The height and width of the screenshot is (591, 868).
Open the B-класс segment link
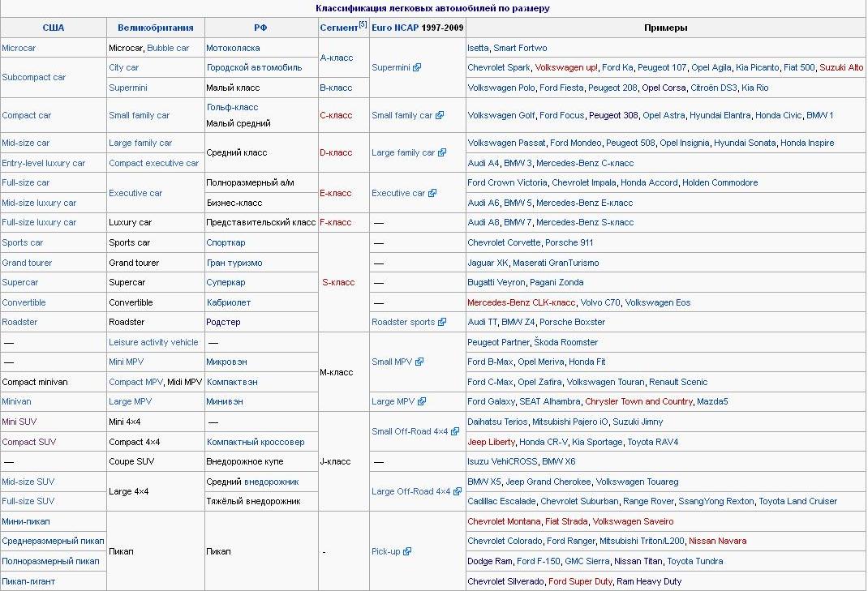coord(336,88)
